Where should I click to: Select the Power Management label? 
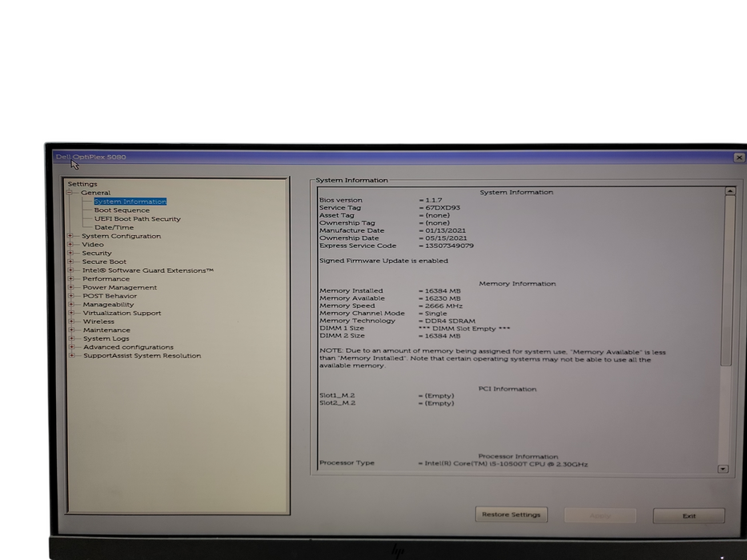pyautogui.click(x=119, y=288)
